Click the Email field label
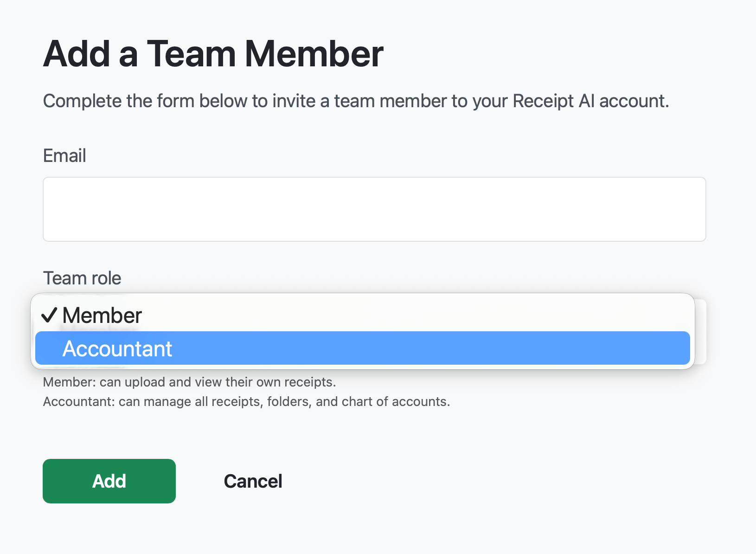Screen dimensions: 756x554 click(x=64, y=155)
